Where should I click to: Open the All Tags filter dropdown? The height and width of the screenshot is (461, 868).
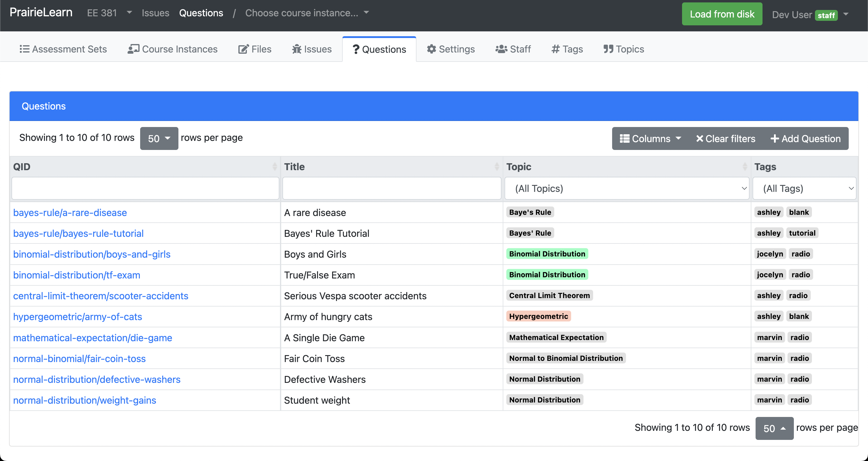804,189
